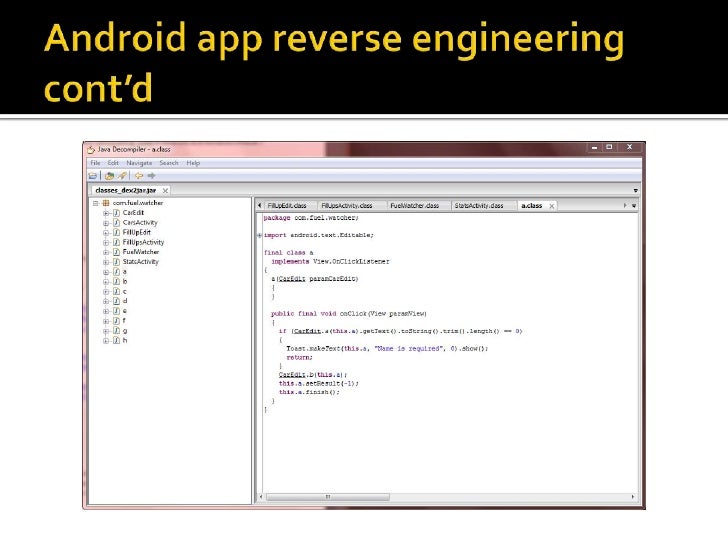Click the Forward navigation arrow
Screen dimensions: 728x546
pyautogui.click(x=151, y=176)
